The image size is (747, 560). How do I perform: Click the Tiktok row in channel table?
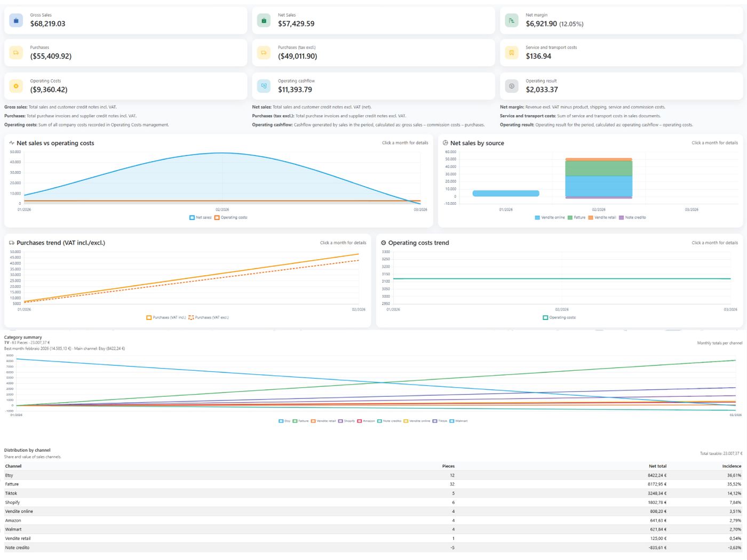click(x=373, y=493)
